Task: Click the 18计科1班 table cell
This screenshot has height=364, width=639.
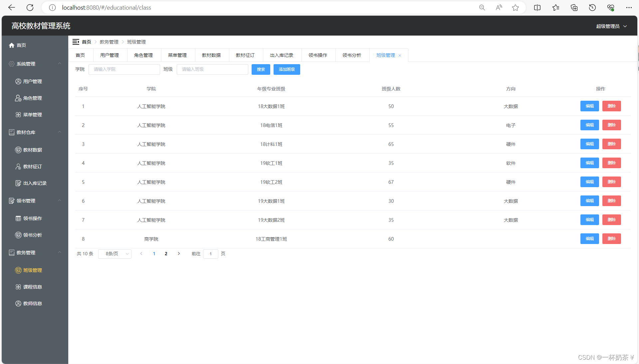Action: [271, 144]
